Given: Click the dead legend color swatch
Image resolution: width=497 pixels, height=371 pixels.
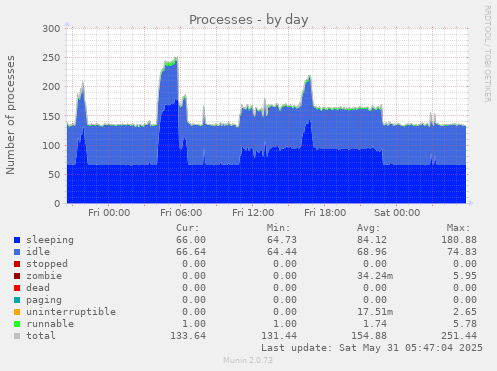Looking at the screenshot, I should tap(17, 288).
